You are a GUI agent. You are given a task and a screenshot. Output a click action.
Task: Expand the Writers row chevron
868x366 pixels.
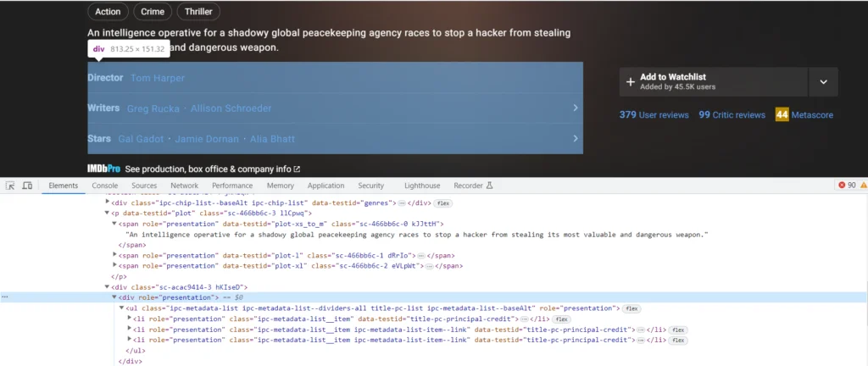coord(576,108)
